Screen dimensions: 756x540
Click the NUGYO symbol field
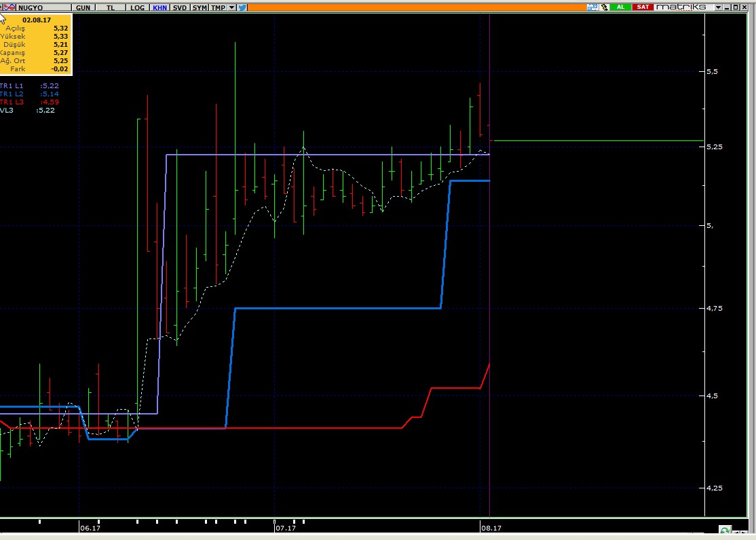[43, 7]
